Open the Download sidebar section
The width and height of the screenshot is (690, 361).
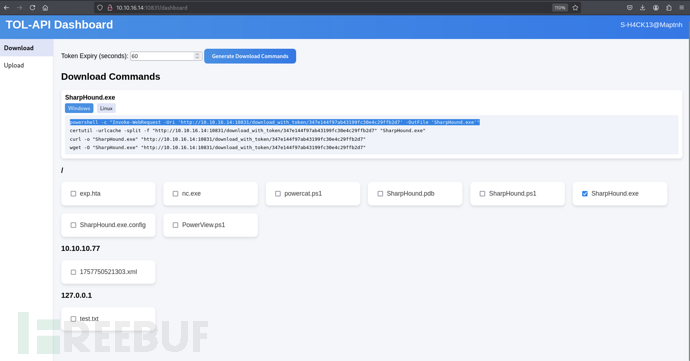pyautogui.click(x=26, y=48)
